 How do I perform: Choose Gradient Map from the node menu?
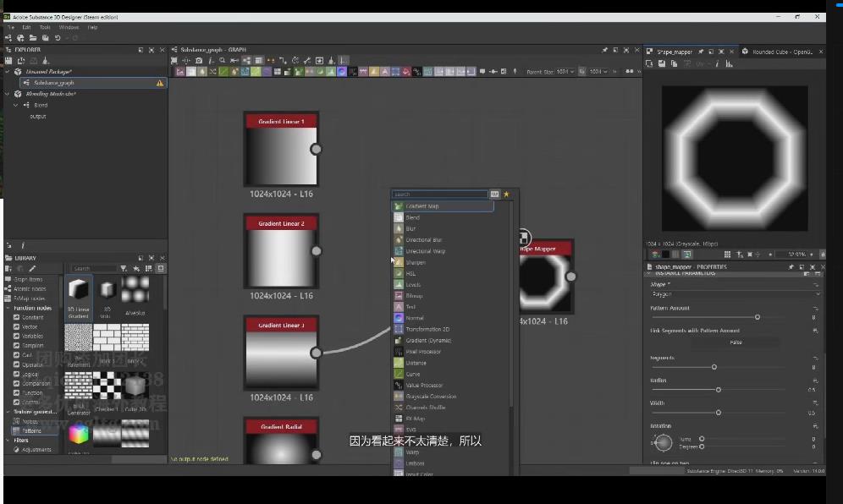pyautogui.click(x=421, y=206)
